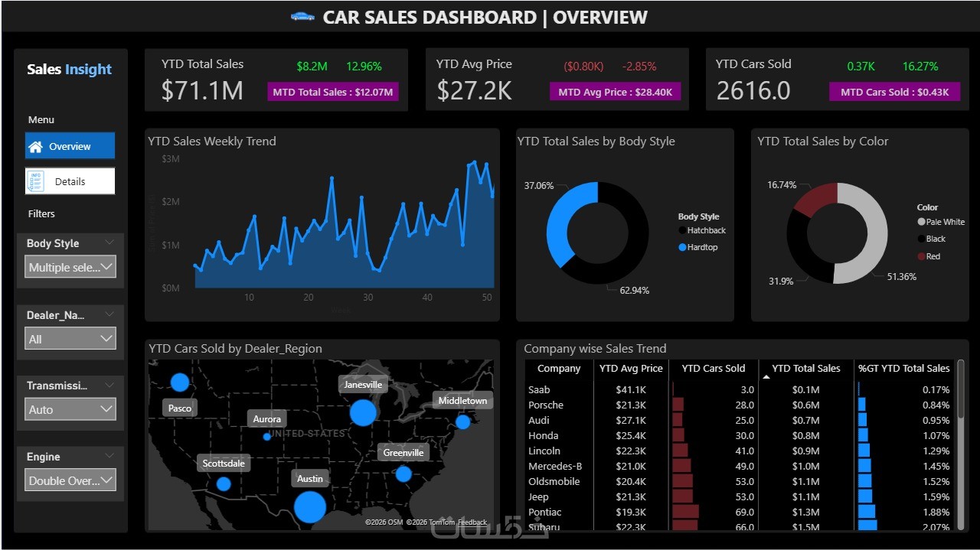Collapse the Engine slicer header chevron
Screen dimensions: 980x550
[109, 456]
